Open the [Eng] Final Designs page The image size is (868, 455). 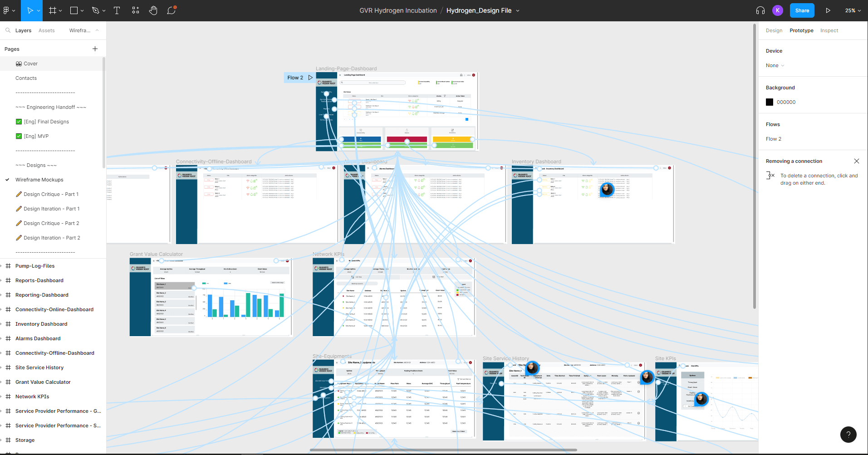pos(46,122)
